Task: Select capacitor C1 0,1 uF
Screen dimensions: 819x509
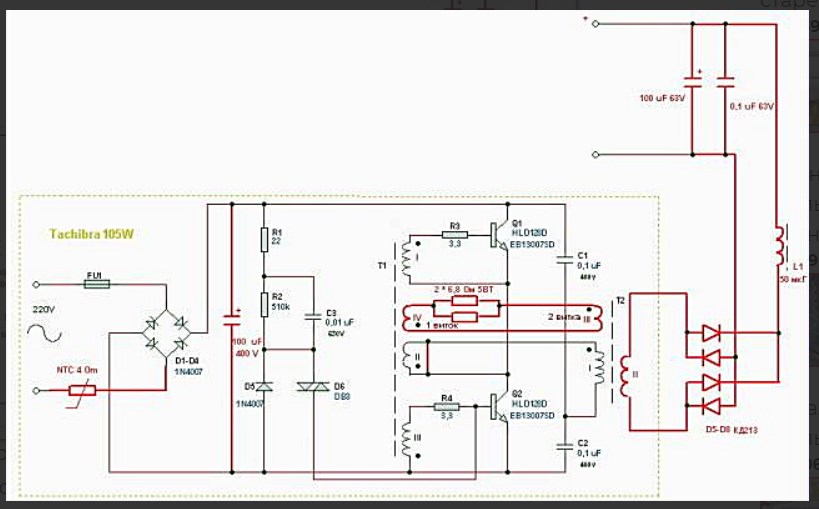Action: coord(565,259)
